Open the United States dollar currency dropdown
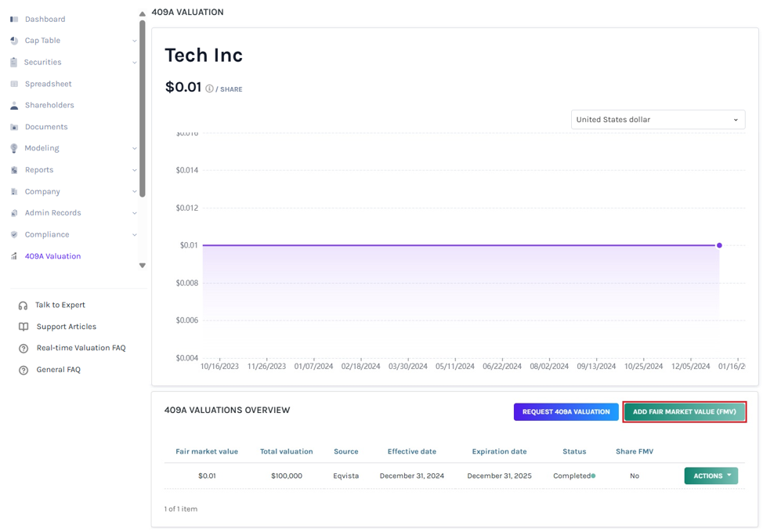Screen dimensions: 763x532 pyautogui.click(x=658, y=120)
